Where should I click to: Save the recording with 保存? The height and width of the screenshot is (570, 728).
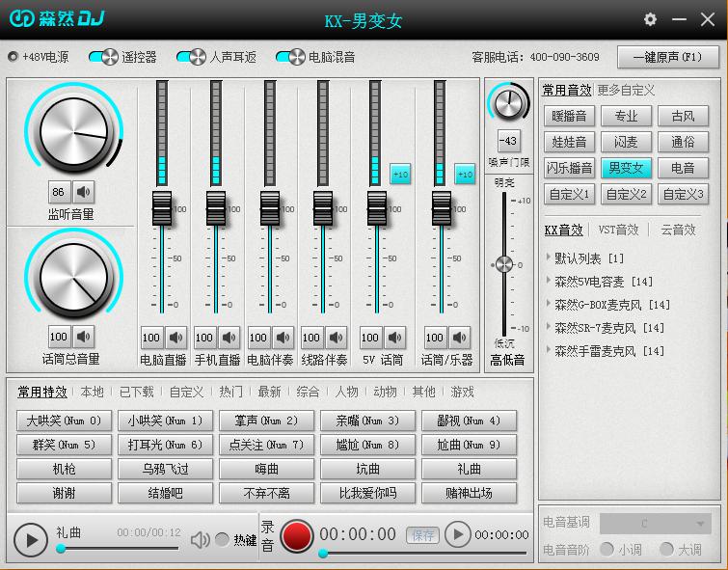(x=422, y=535)
